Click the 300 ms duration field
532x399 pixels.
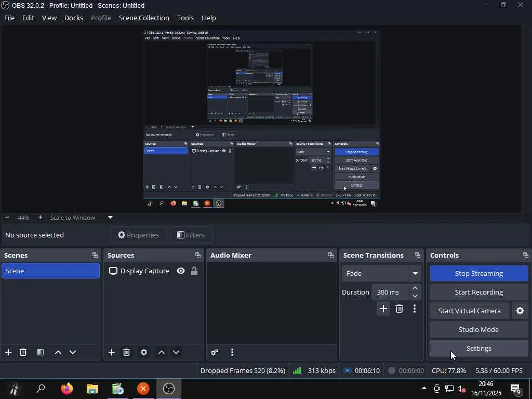pos(391,292)
